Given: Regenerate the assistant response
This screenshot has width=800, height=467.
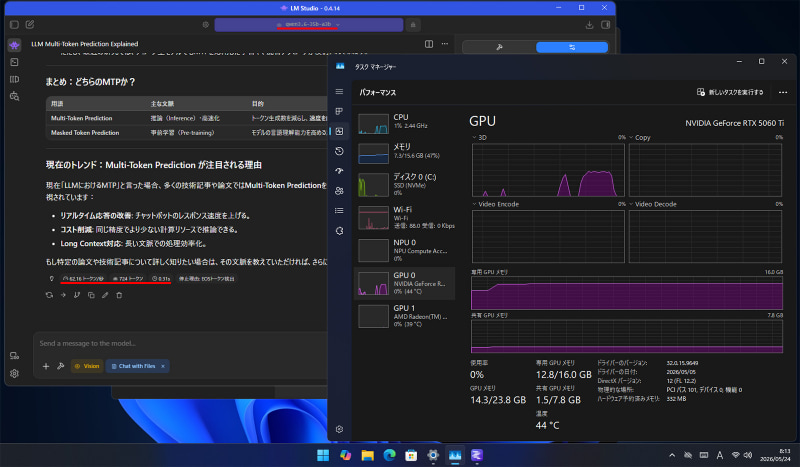Looking at the screenshot, I should 49,295.
